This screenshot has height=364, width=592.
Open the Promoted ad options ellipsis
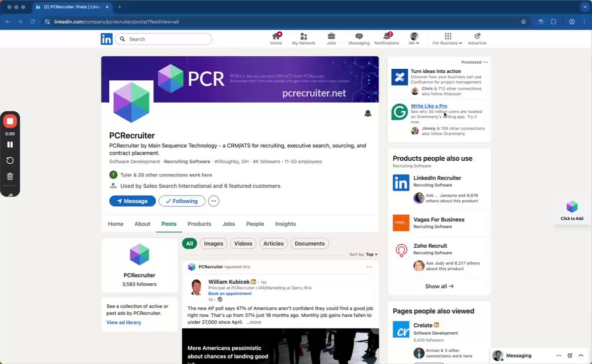pos(486,62)
